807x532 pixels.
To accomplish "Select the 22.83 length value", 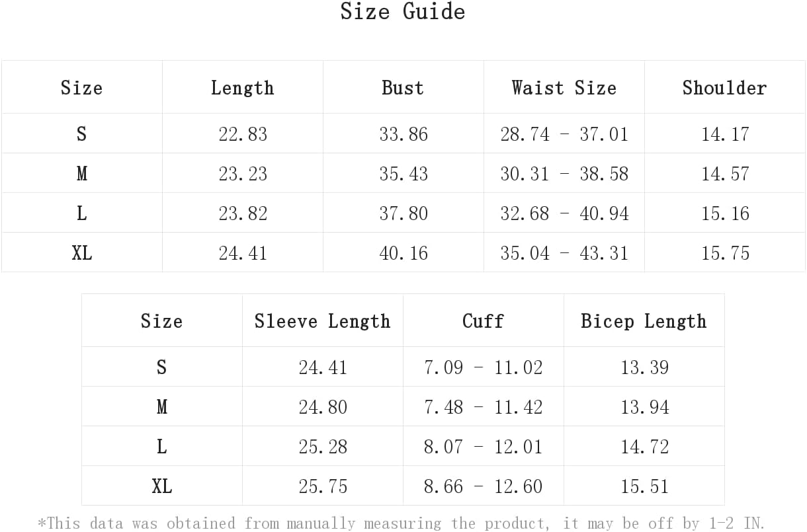I will point(243,134).
